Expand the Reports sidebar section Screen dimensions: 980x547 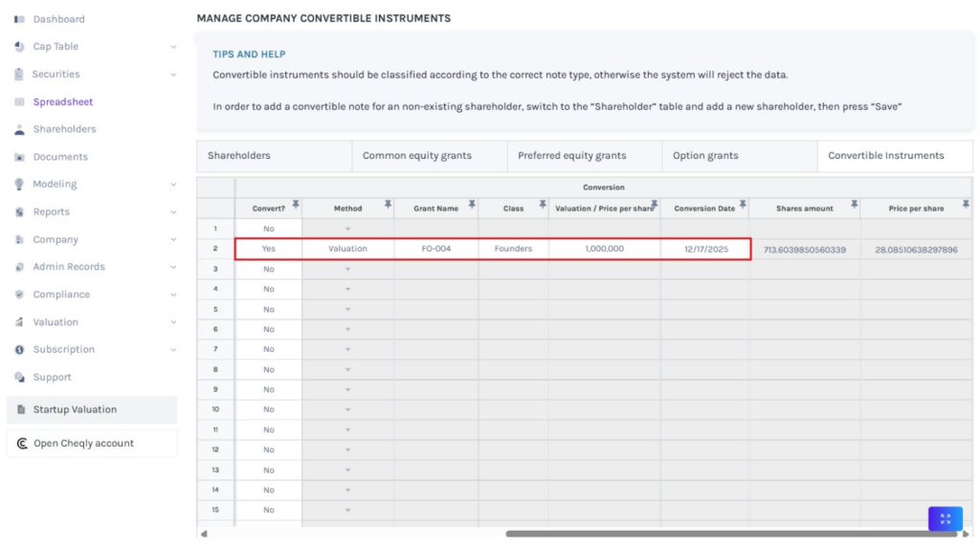tap(173, 212)
